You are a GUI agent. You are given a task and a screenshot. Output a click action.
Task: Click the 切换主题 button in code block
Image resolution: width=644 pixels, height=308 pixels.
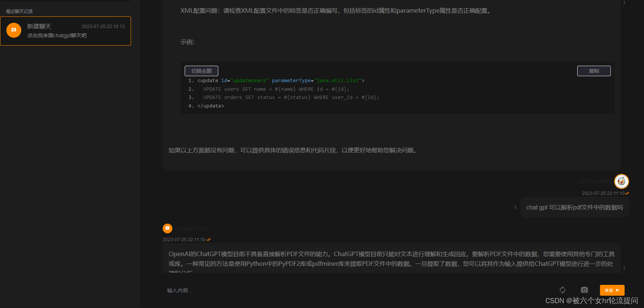tap(201, 71)
